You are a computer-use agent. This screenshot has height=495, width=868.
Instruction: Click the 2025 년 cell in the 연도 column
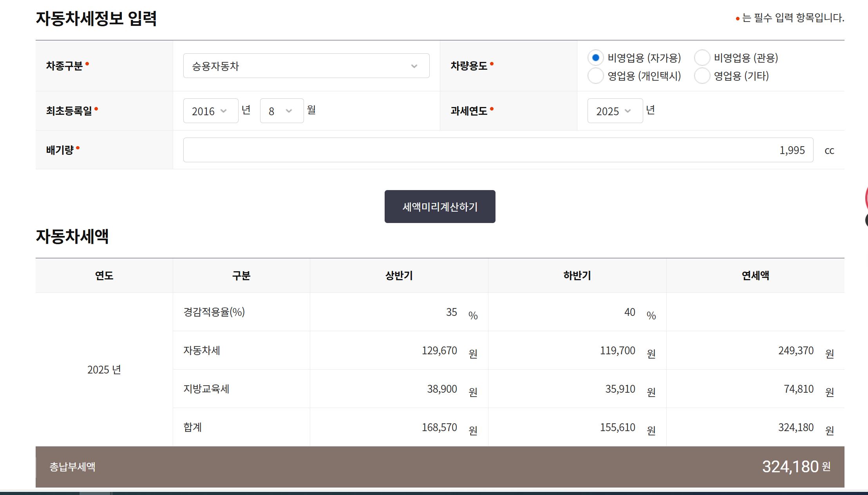point(104,369)
